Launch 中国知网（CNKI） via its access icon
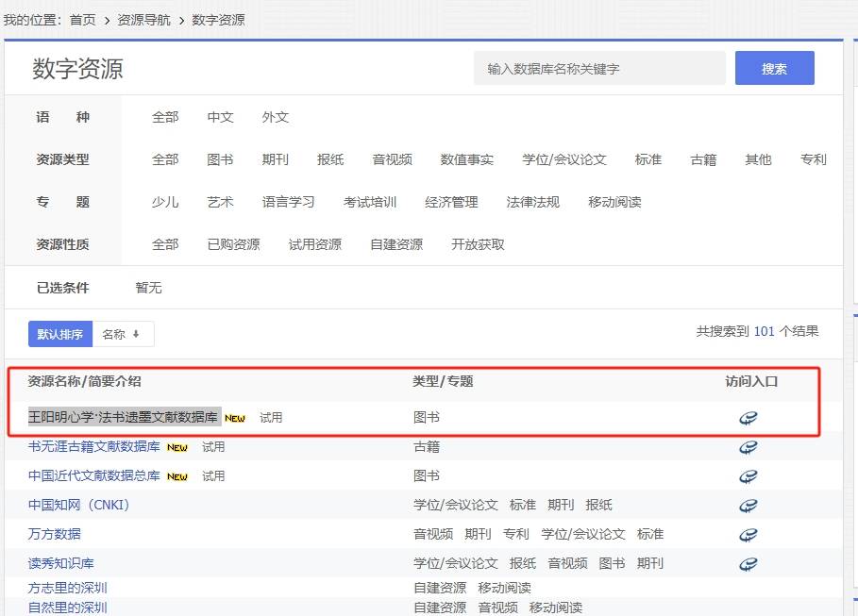 click(748, 506)
